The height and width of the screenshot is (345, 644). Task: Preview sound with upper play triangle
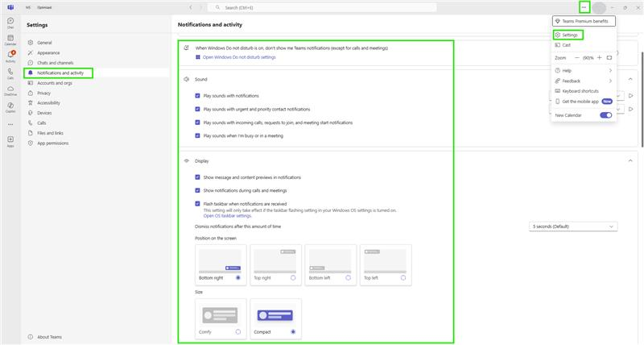pyautogui.click(x=631, y=96)
